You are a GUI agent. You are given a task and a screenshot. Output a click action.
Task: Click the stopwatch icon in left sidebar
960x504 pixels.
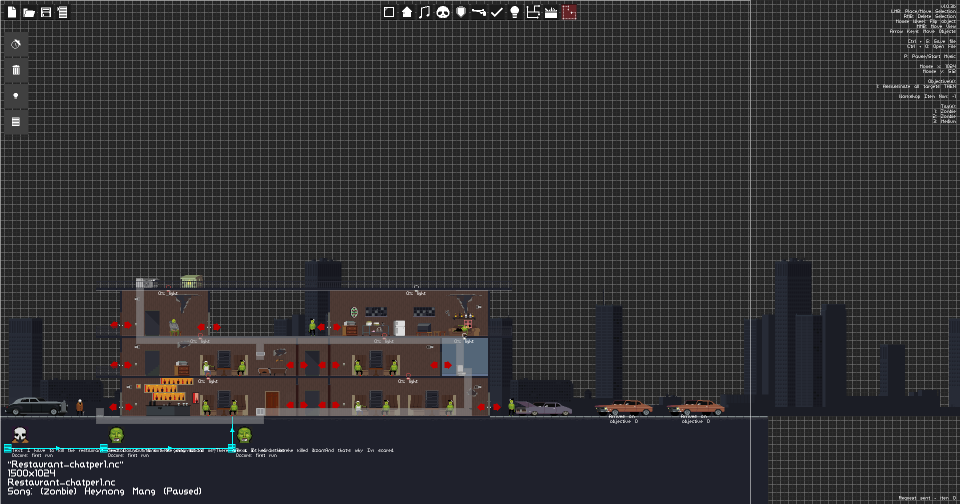(x=16, y=44)
